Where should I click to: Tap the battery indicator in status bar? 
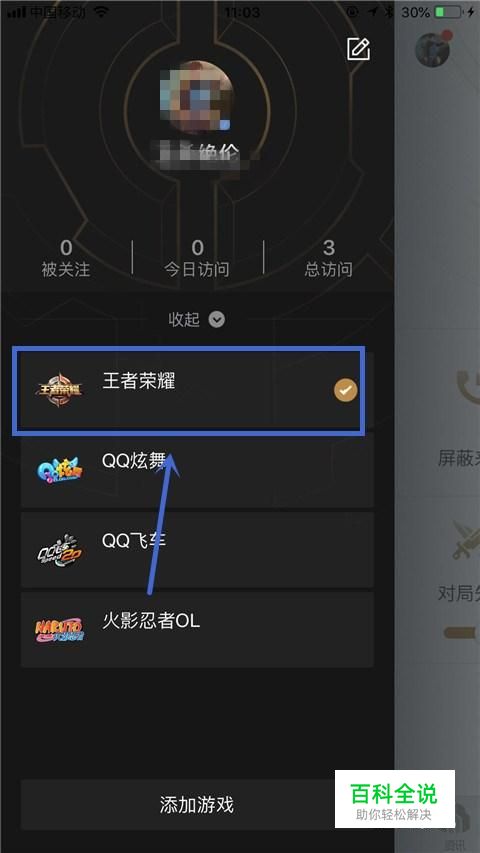(448, 12)
